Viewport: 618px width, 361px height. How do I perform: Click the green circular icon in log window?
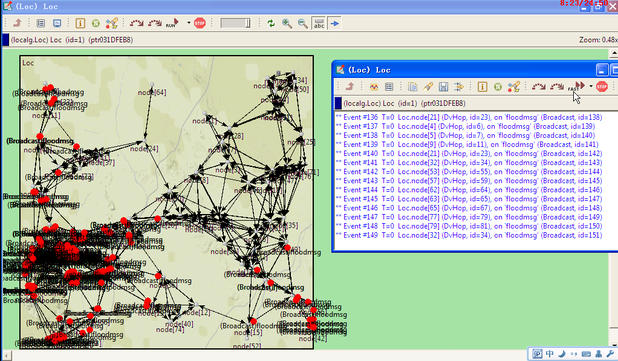click(x=498, y=86)
